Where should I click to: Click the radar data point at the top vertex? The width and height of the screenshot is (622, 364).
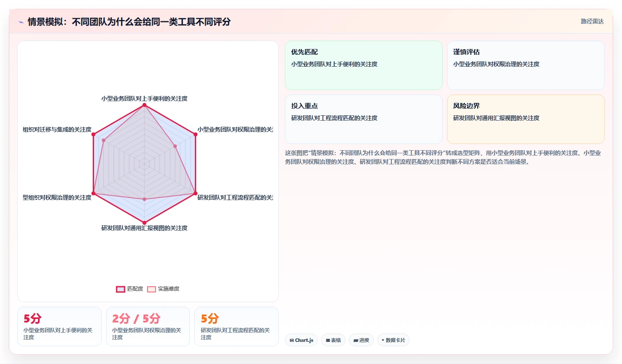(144, 105)
